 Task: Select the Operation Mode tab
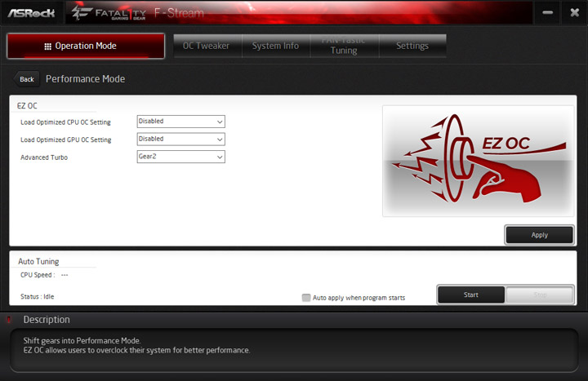point(86,46)
